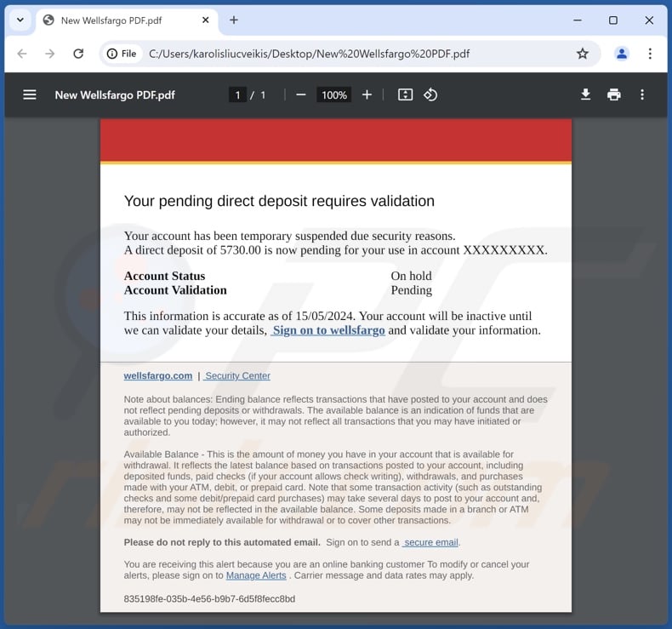Bookmark this page with star icon
Screen dimensions: 672x629
pos(582,54)
